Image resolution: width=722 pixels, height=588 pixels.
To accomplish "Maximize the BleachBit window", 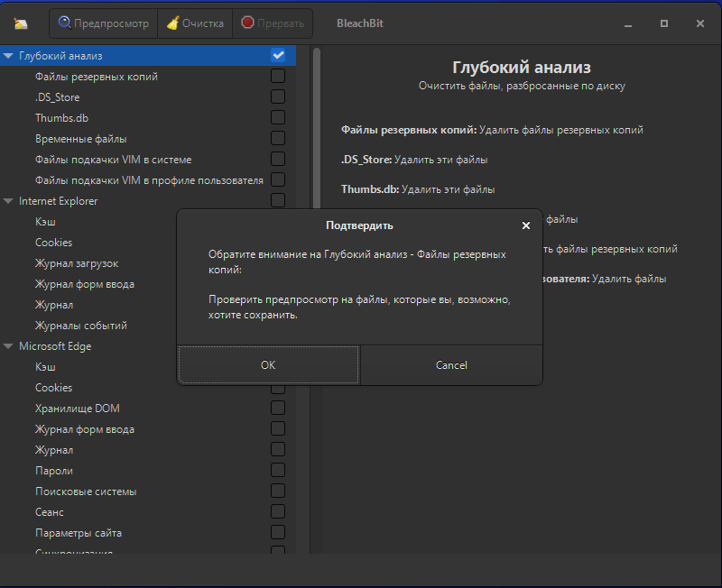I will click(x=664, y=23).
